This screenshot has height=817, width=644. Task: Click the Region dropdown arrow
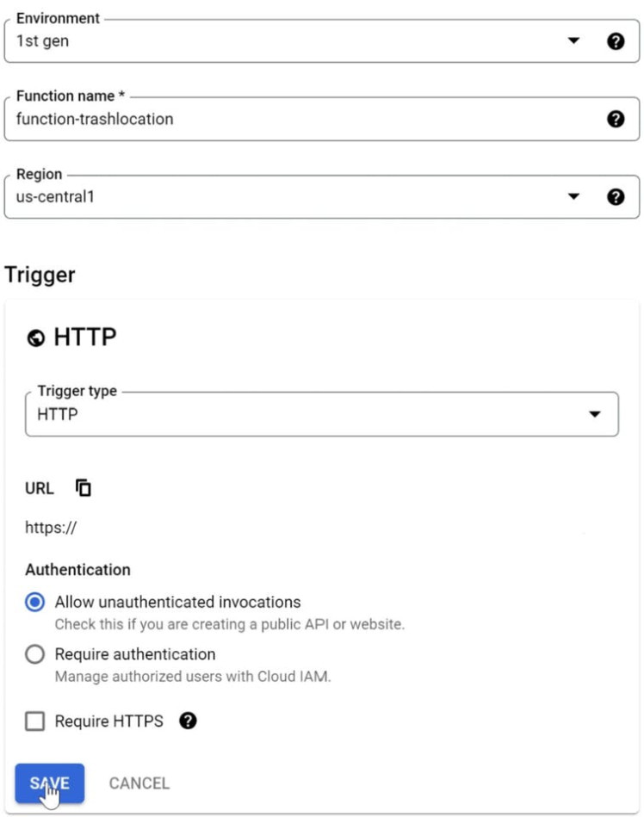click(574, 197)
